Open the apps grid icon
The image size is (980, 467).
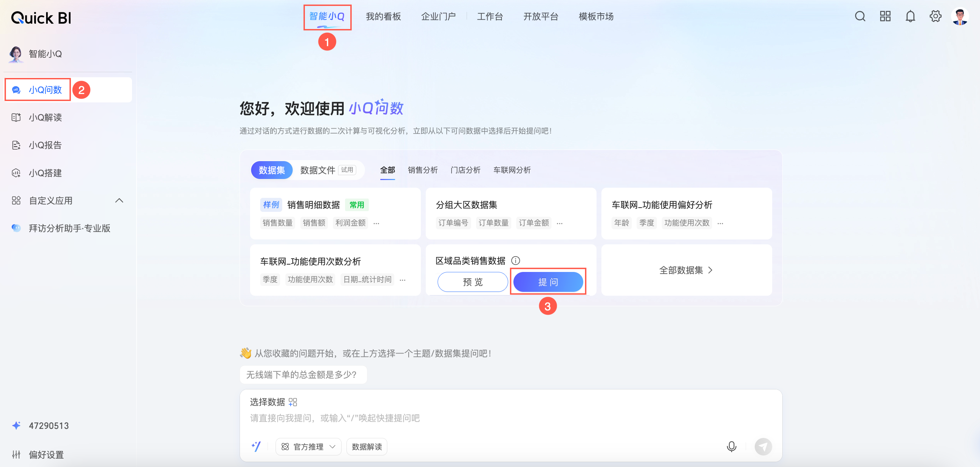click(x=885, y=16)
